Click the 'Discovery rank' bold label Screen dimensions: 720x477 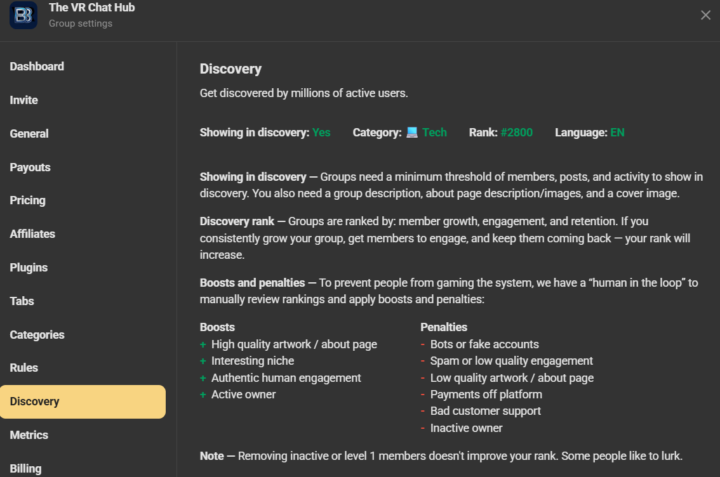[x=237, y=221]
